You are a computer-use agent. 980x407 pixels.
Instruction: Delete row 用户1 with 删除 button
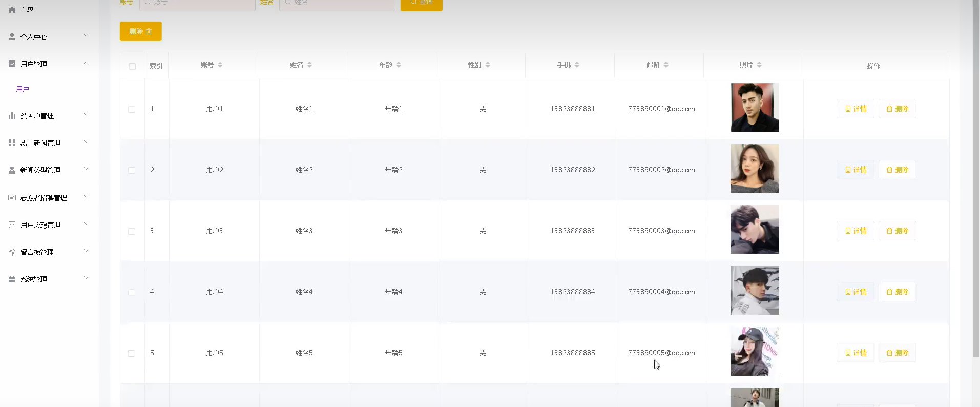(x=898, y=109)
